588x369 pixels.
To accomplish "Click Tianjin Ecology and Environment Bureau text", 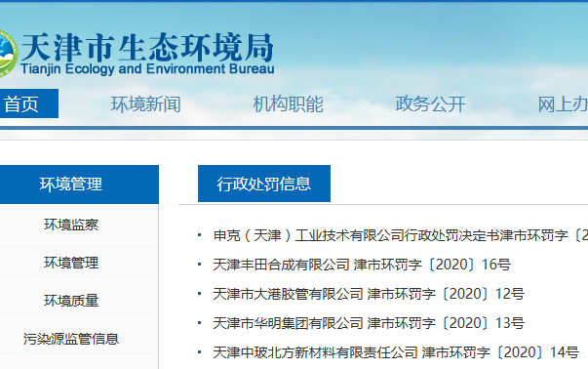I will tap(147, 69).
